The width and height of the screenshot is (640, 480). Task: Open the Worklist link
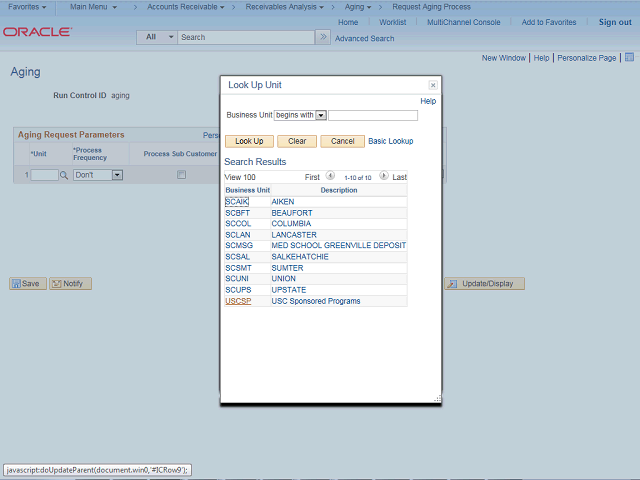(x=393, y=22)
